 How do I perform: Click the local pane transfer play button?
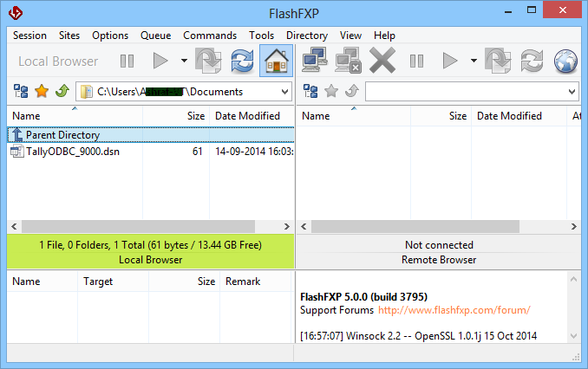[160, 61]
